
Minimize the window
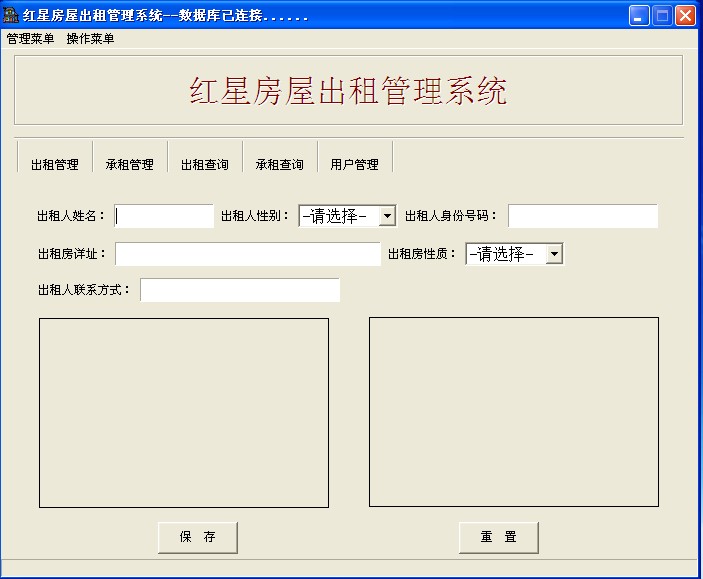639,16
